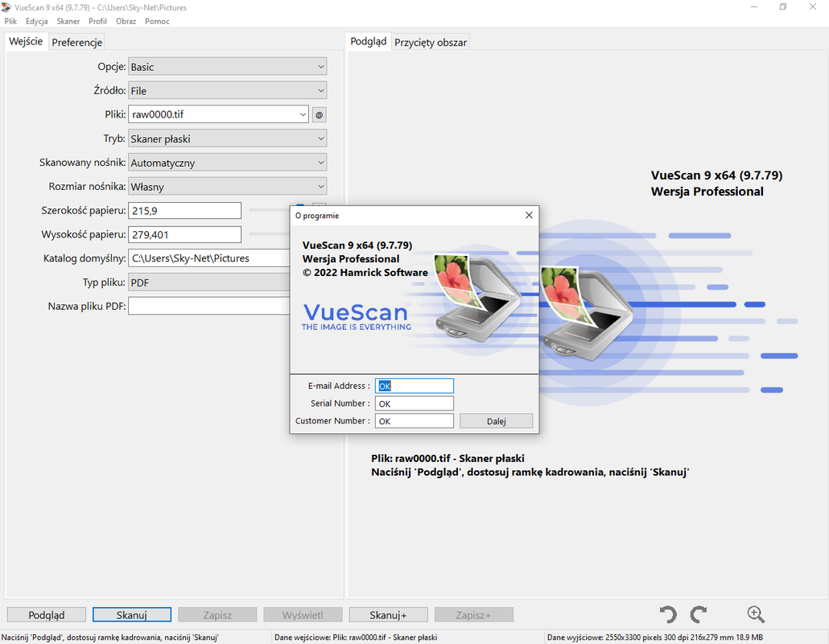829x644 pixels.
Task: Click the zoom in magnifier icon
Action: (x=756, y=614)
